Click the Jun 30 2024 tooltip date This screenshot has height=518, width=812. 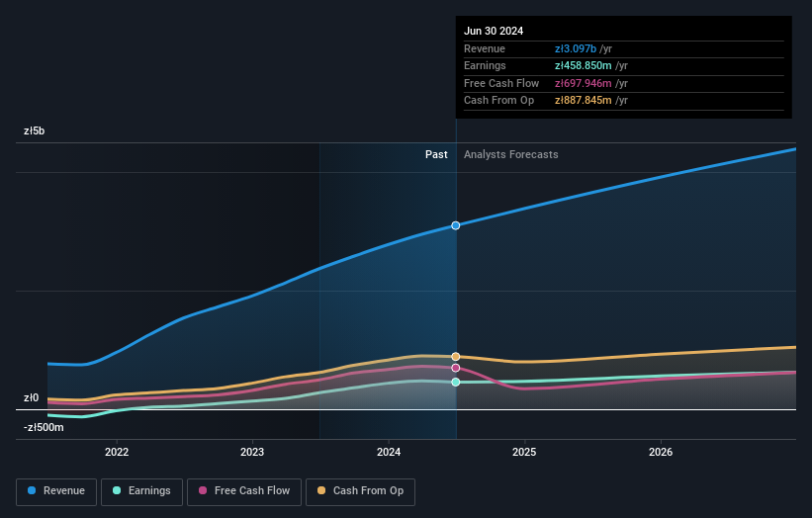coord(494,31)
